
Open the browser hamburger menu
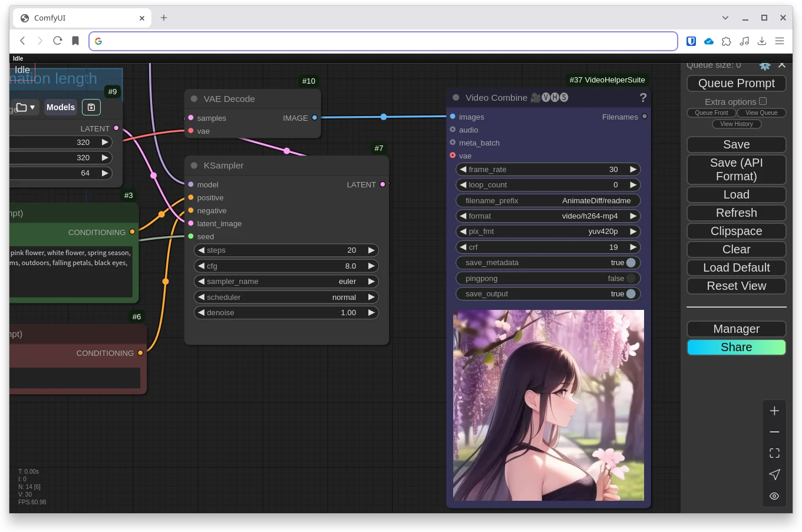pos(780,41)
